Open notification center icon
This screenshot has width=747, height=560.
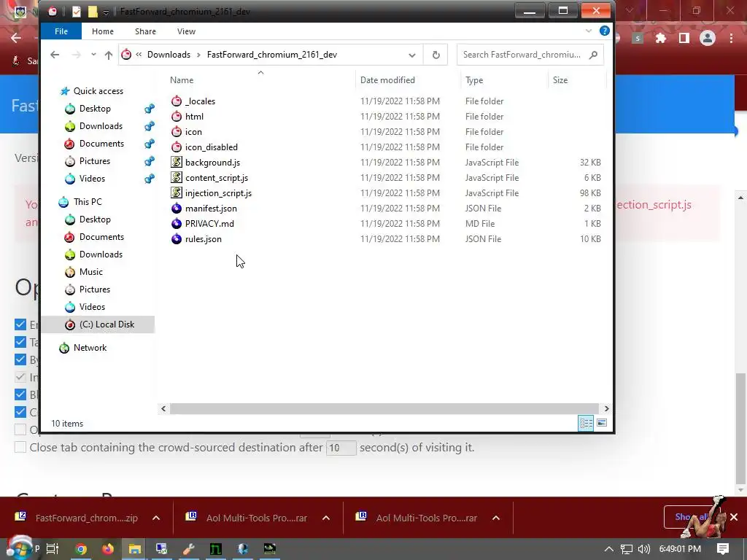[x=723, y=549]
